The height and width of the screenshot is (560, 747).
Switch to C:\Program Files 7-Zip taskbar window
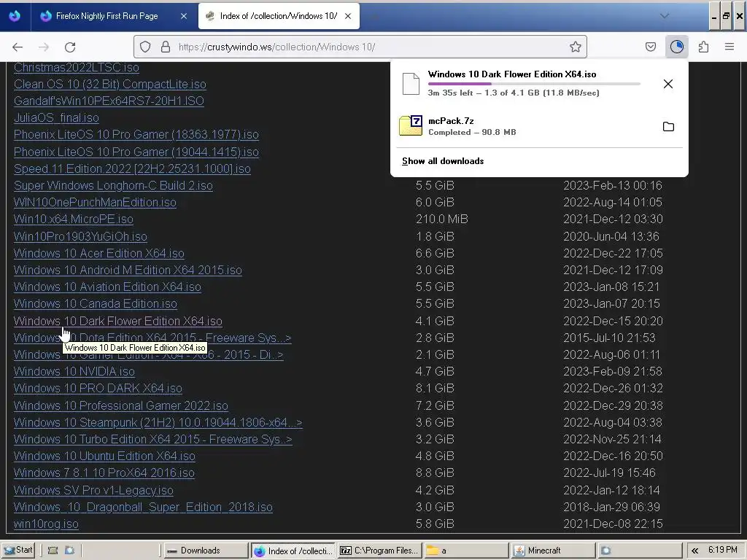click(379, 551)
